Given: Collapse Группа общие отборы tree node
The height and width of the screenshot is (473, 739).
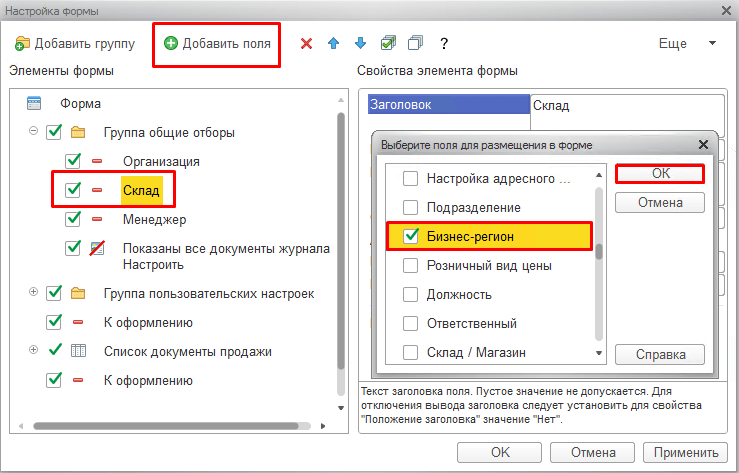Looking at the screenshot, I should click(33, 131).
